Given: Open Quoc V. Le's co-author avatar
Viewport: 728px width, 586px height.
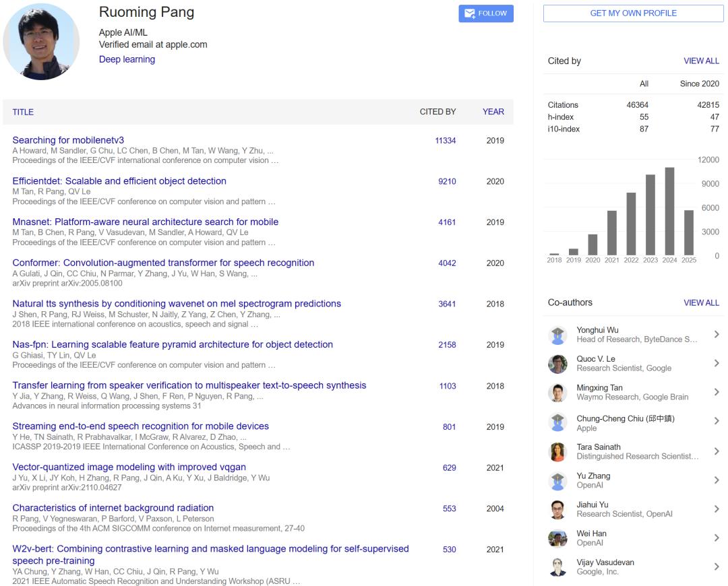Looking at the screenshot, I should [557, 364].
